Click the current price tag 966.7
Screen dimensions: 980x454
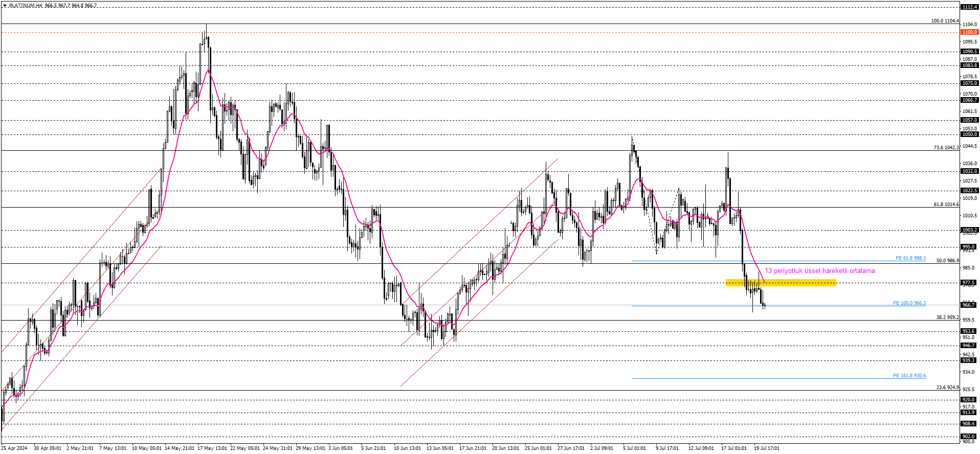[970, 305]
